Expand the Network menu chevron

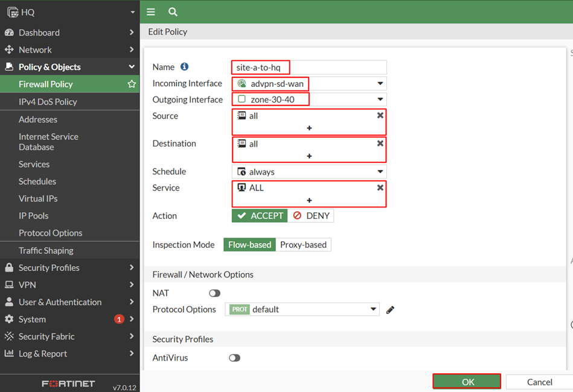pyautogui.click(x=132, y=49)
